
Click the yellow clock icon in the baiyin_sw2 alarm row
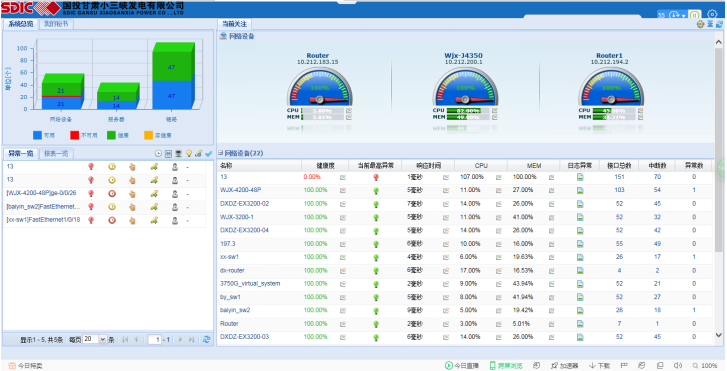(x=112, y=207)
